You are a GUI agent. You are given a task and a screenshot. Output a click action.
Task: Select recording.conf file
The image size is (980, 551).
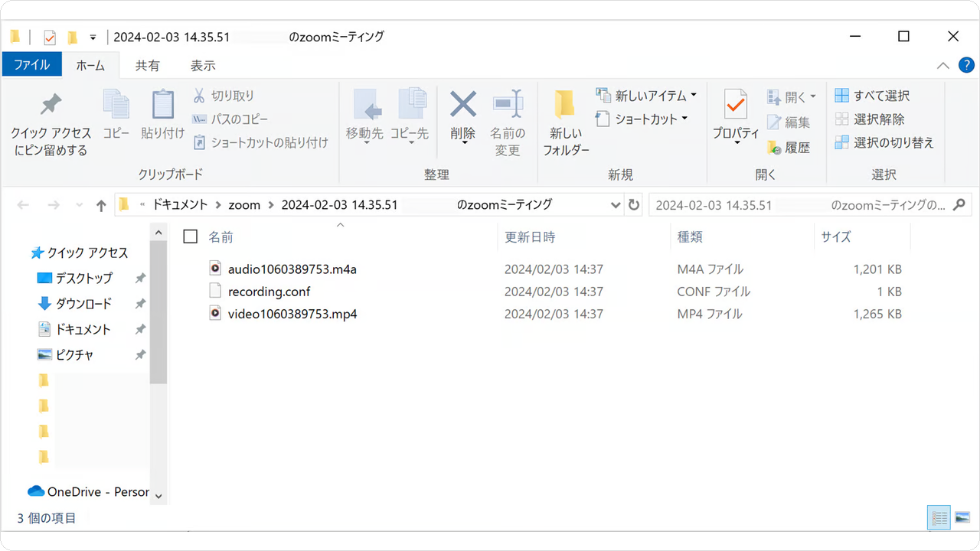point(269,292)
